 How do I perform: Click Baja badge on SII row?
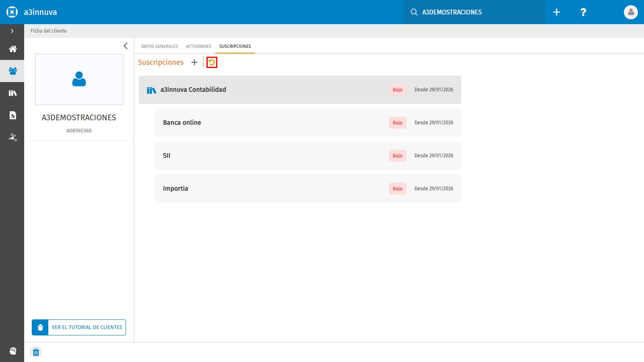397,156
